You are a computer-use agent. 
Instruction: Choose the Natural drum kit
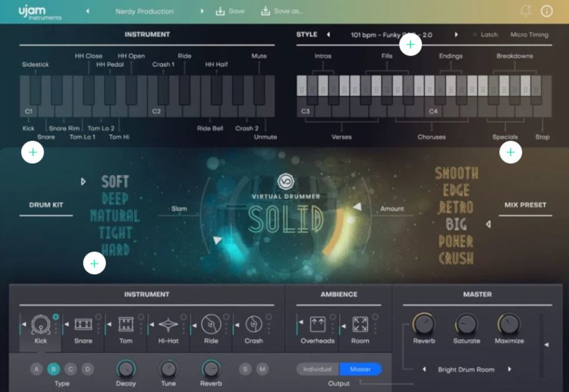115,216
